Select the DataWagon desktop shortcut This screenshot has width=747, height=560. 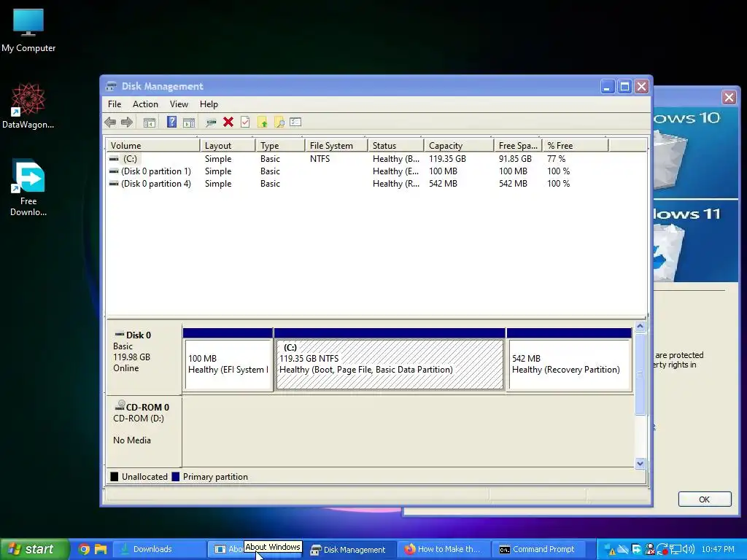[28, 106]
